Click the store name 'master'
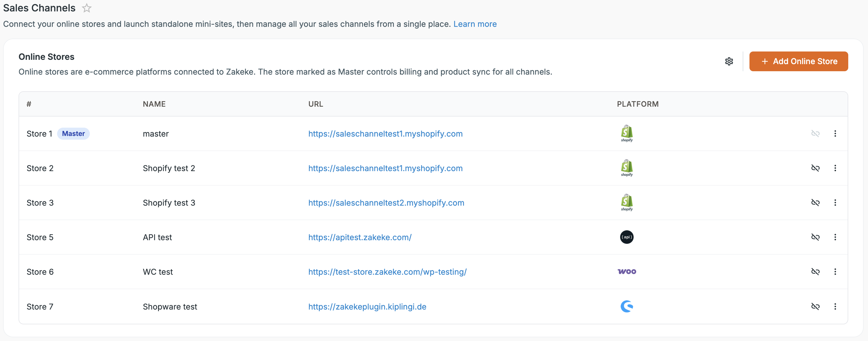Image resolution: width=868 pixels, height=341 pixels. [x=156, y=134]
